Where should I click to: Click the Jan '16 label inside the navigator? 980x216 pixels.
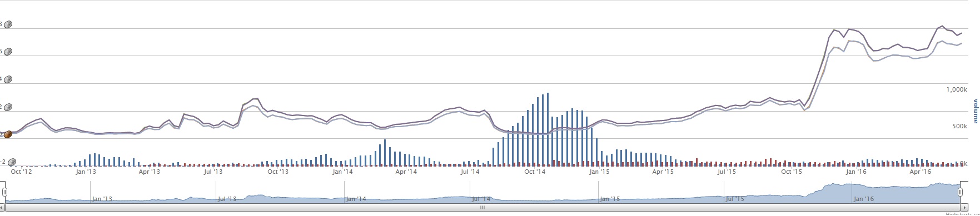click(x=864, y=199)
